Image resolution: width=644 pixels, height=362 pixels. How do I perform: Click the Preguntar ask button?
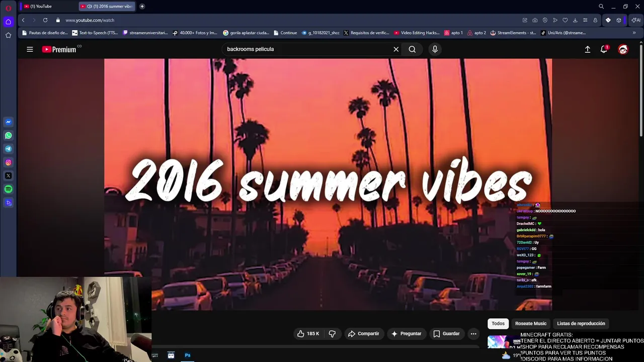406,333
